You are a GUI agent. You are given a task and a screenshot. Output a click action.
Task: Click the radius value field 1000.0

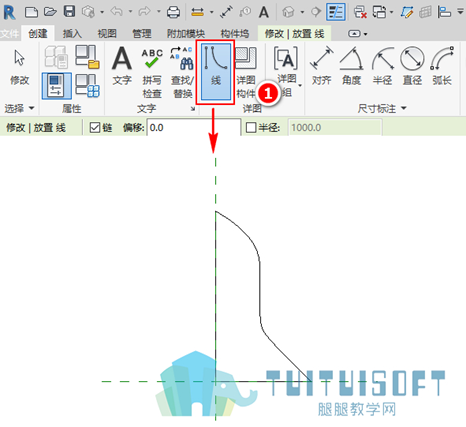click(335, 128)
